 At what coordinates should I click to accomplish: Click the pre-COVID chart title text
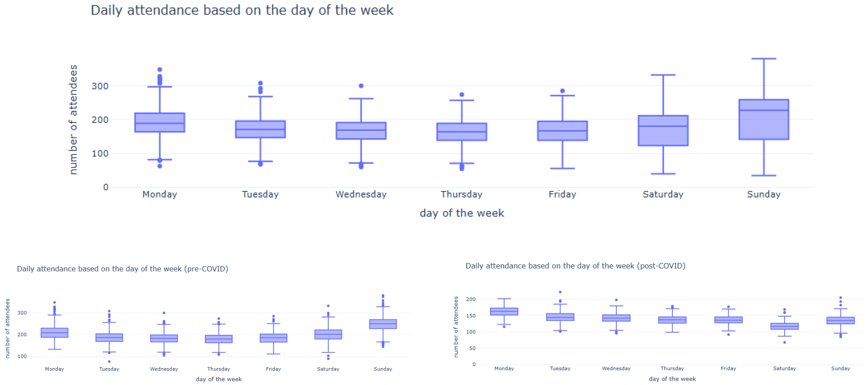click(122, 269)
